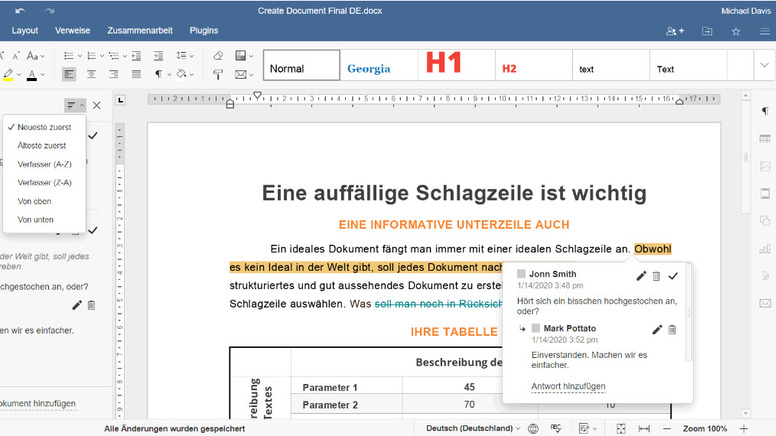Toggle right text alignment
Image resolution: width=776 pixels, height=436 pixels.
[114, 74]
